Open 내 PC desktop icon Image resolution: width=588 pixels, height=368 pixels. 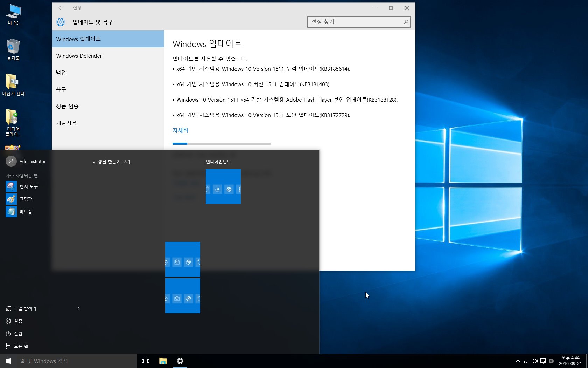[x=13, y=15]
